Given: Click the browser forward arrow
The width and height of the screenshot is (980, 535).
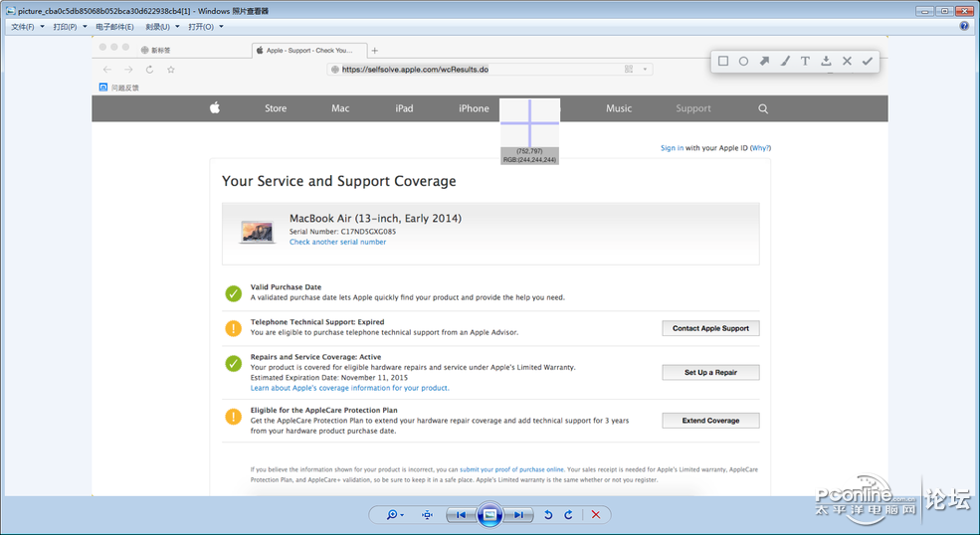Looking at the screenshot, I should tap(128, 70).
